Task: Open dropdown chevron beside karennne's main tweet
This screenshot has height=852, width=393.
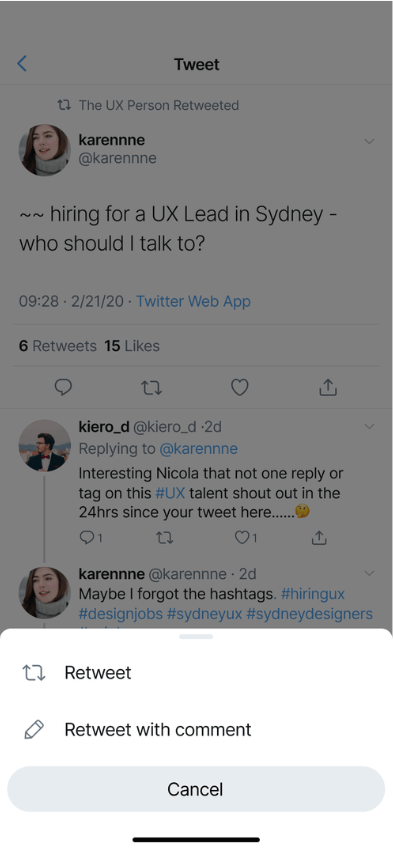Action: pyautogui.click(x=369, y=142)
